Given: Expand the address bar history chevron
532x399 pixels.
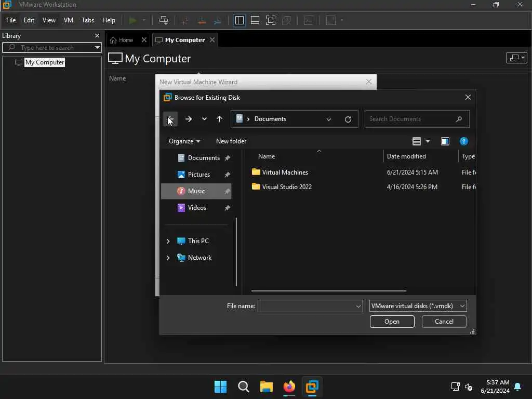Looking at the screenshot, I should 328,119.
